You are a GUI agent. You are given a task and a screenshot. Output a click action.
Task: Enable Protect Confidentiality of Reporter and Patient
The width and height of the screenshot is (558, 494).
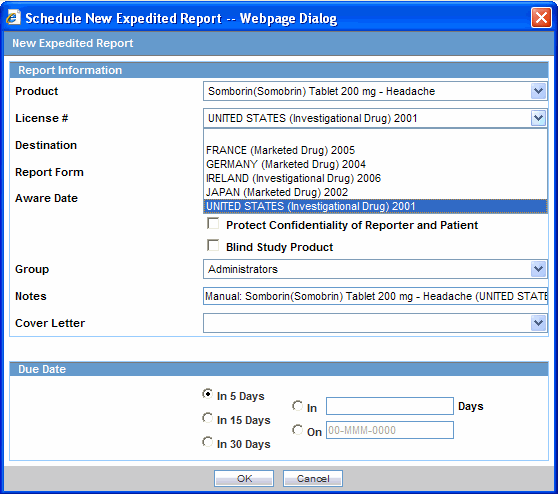tap(213, 224)
